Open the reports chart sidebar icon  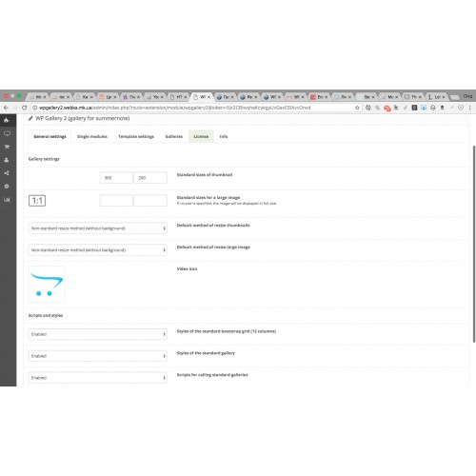pyautogui.click(x=7, y=200)
